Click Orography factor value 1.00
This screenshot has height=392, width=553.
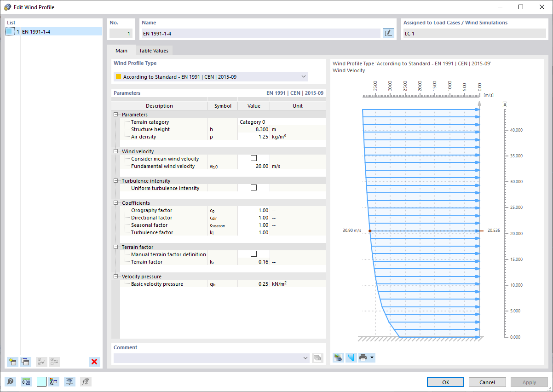tap(263, 210)
